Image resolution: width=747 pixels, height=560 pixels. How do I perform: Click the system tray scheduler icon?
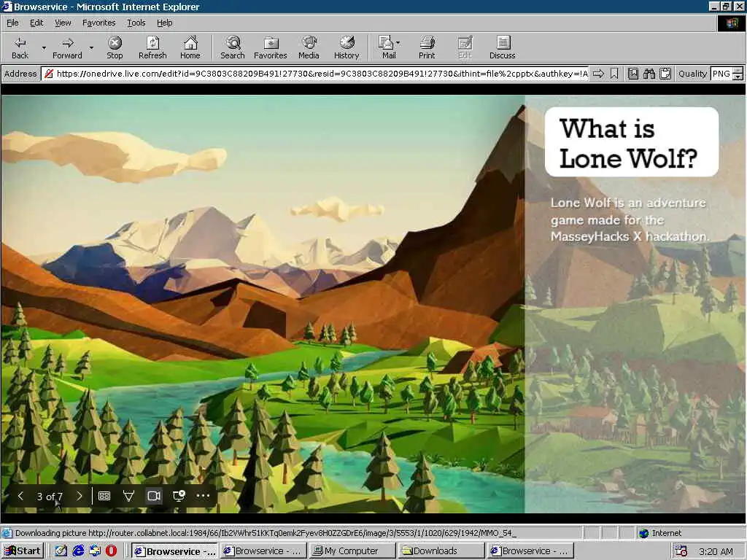681,551
